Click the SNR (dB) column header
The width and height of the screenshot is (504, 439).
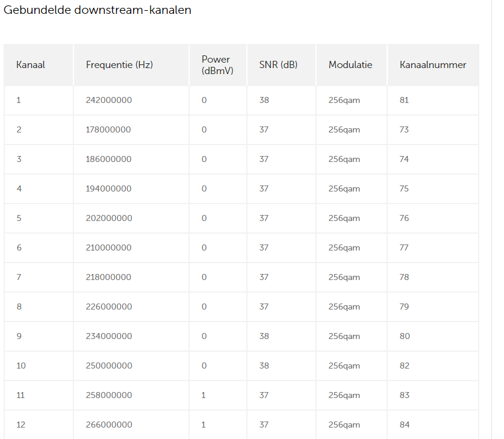tap(278, 65)
